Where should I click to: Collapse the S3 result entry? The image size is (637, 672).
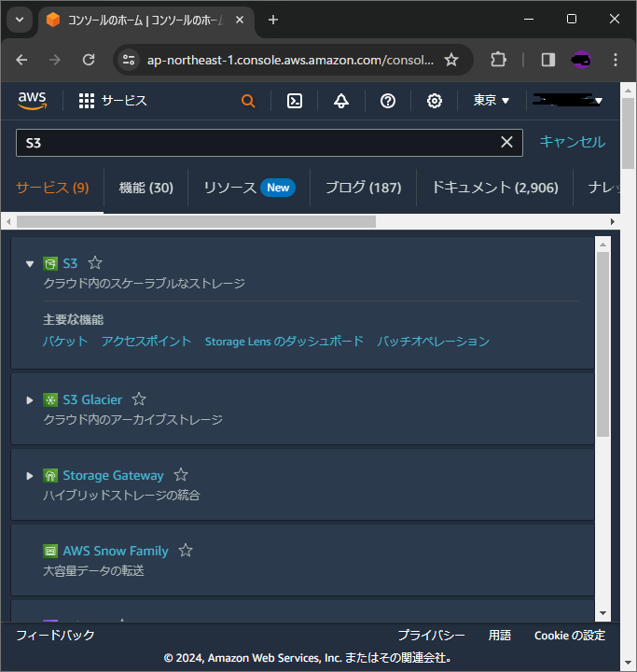point(30,264)
